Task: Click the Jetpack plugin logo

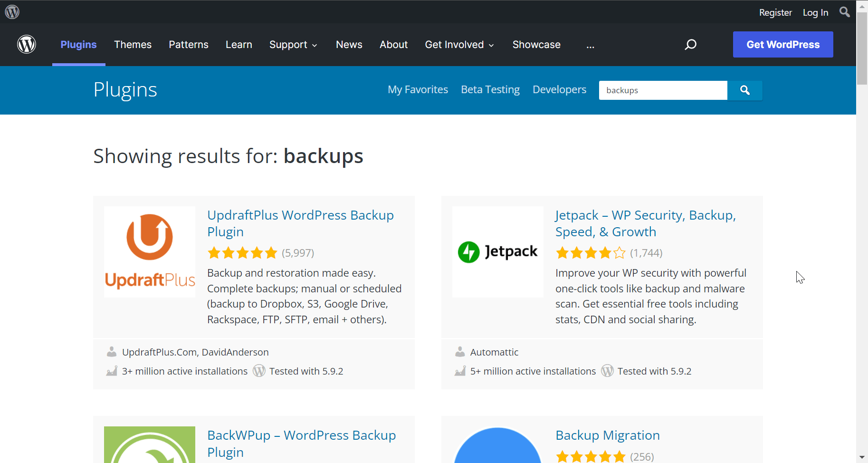Action: [x=497, y=251]
